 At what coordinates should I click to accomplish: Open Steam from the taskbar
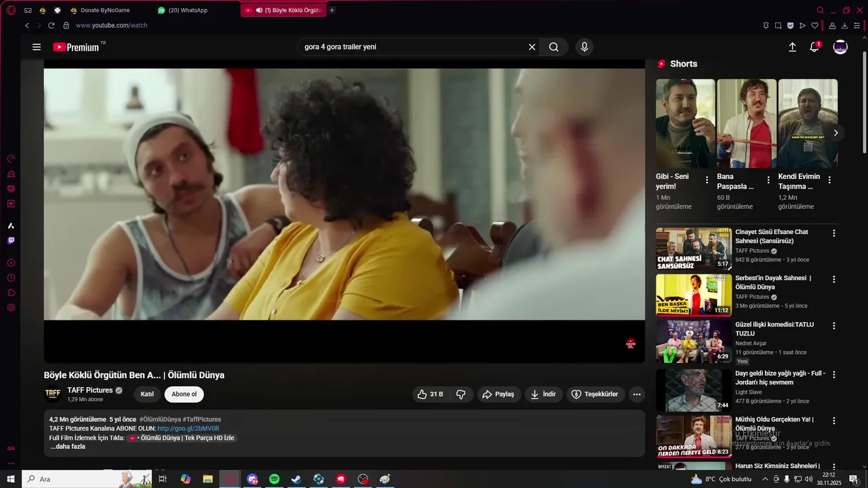296,479
